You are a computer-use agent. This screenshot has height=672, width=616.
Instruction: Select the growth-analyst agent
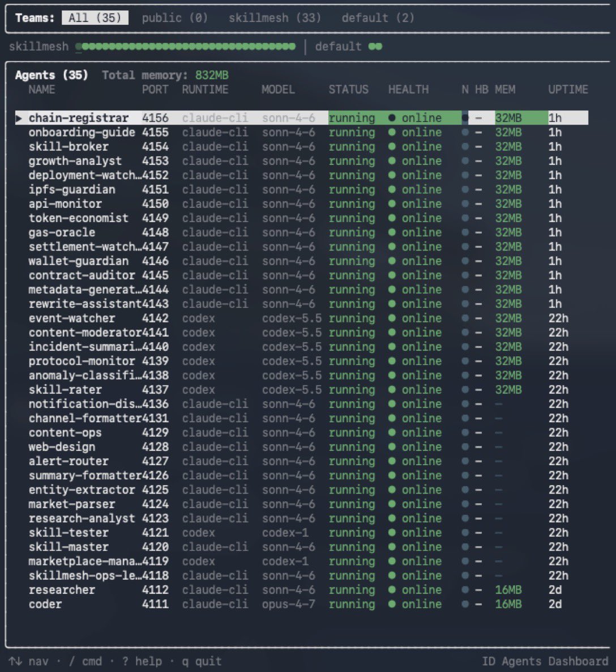click(x=302, y=161)
